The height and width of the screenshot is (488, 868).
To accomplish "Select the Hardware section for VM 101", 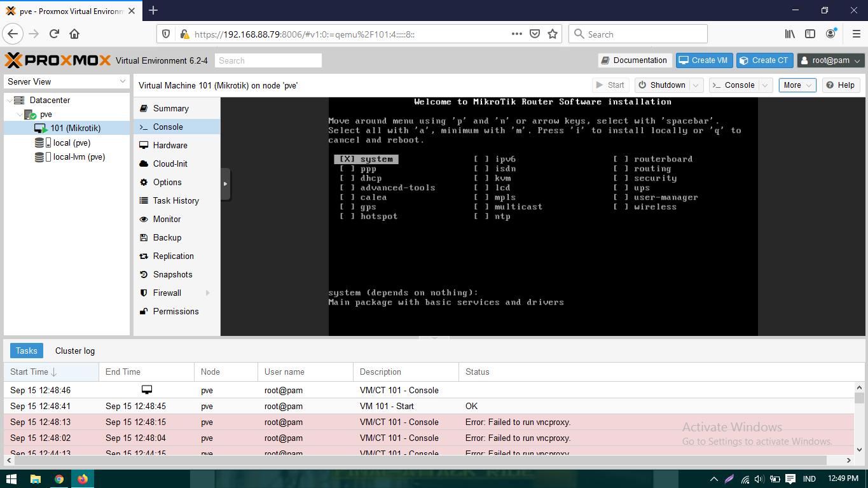I will click(168, 145).
